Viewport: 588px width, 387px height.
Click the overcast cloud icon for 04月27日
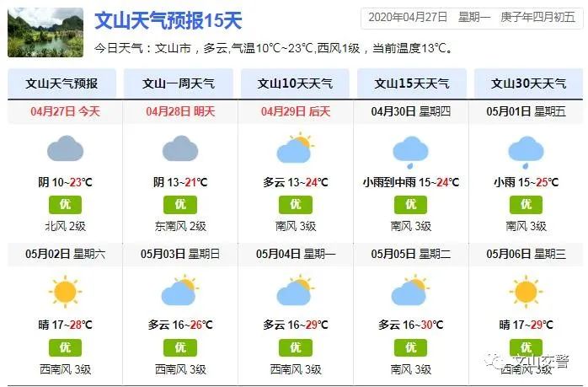pyautogui.click(x=65, y=148)
